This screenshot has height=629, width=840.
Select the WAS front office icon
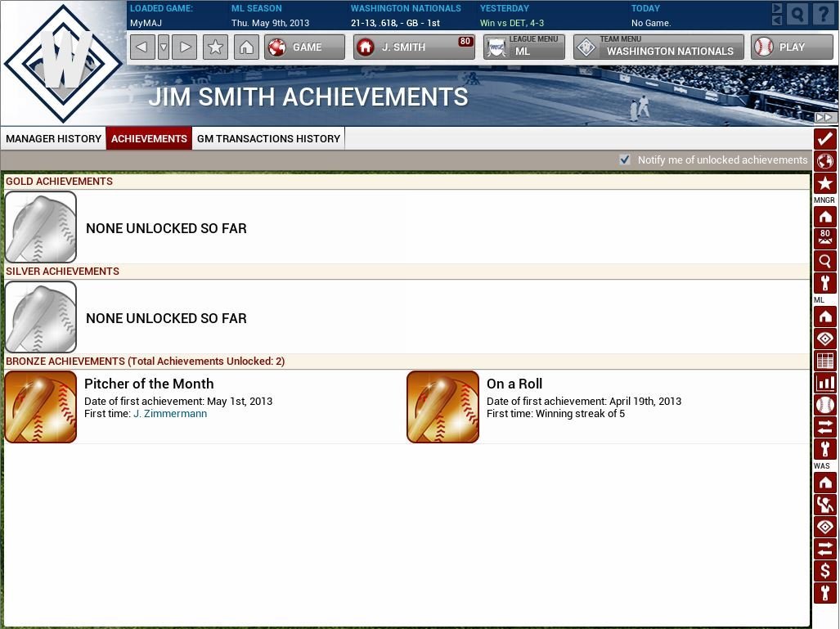pos(824,502)
